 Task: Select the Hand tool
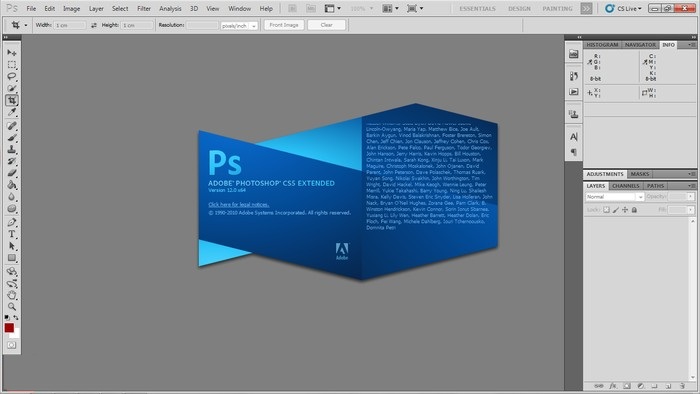[12, 295]
